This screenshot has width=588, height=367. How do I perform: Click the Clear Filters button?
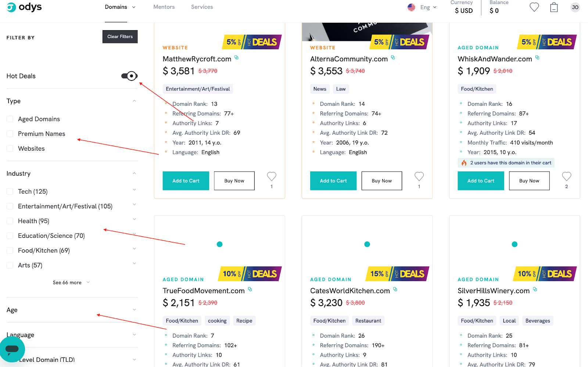click(x=120, y=37)
